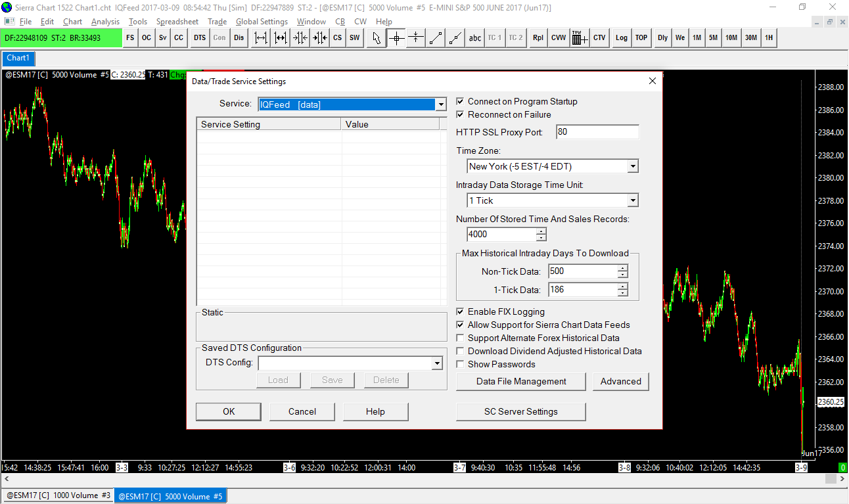Open Data File Management
The height and width of the screenshot is (504, 849).
[521, 382]
